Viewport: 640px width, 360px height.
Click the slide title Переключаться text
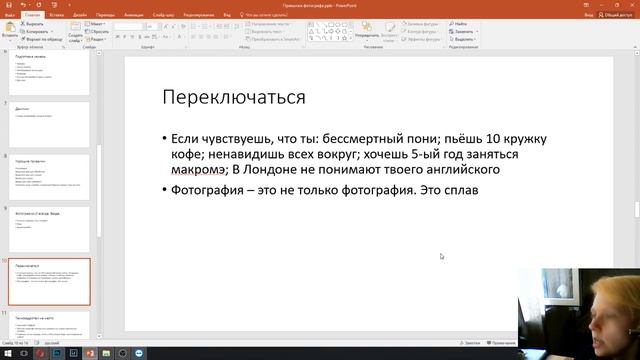coord(234,97)
